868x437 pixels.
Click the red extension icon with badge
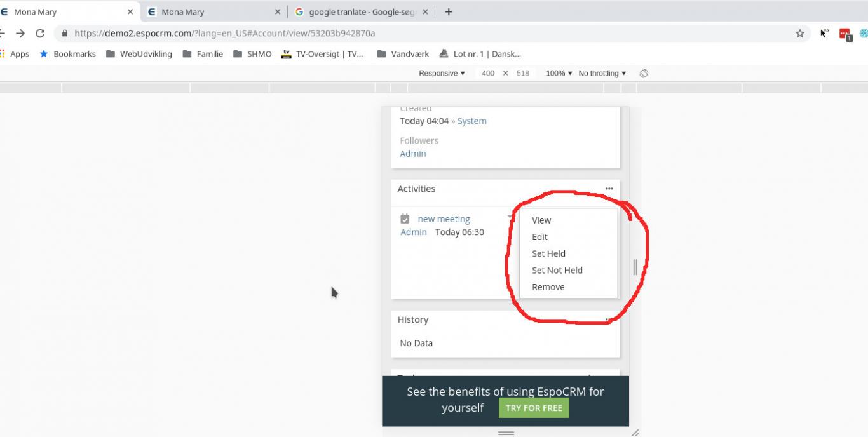(845, 34)
